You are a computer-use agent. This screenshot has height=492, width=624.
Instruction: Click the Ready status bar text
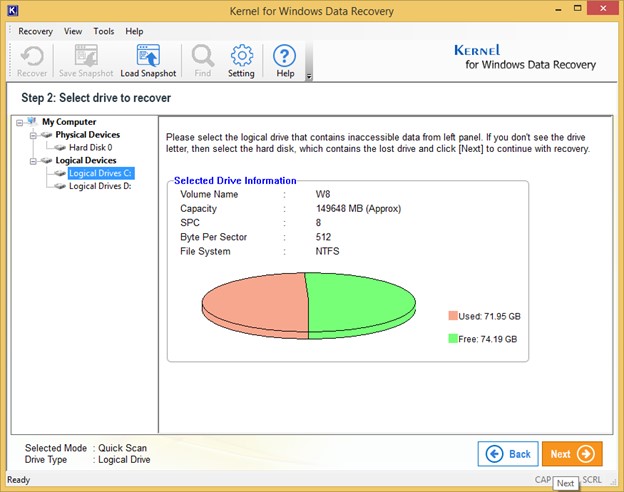[19, 480]
